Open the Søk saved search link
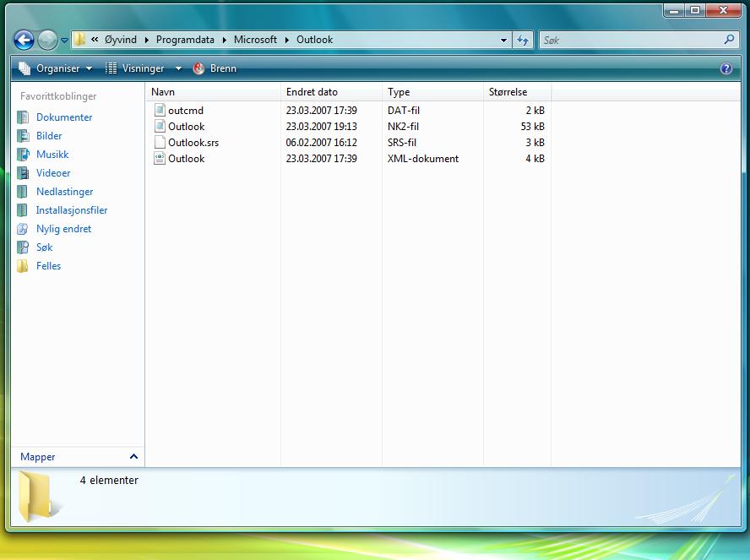This screenshot has width=750, height=560. pos(44,247)
